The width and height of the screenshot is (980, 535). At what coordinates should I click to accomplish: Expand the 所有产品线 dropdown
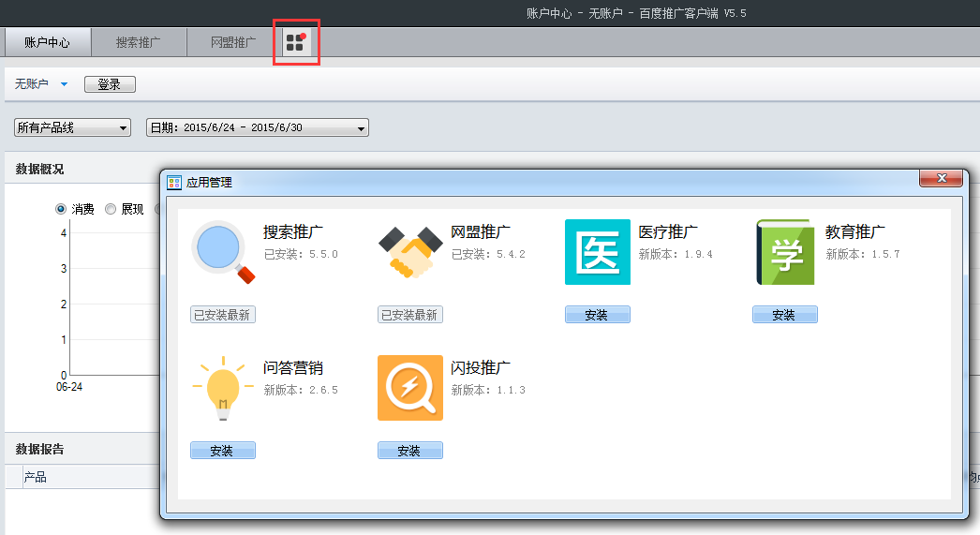72,127
